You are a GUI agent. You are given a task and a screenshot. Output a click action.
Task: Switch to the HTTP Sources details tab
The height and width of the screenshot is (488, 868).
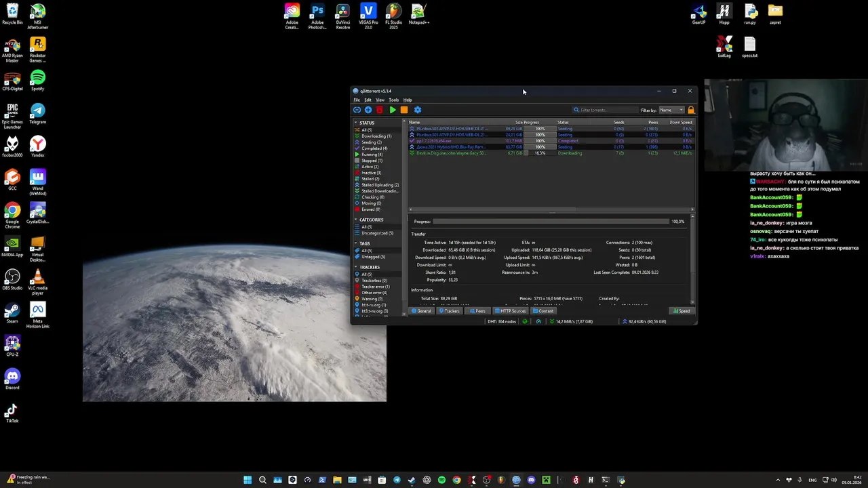tap(511, 311)
